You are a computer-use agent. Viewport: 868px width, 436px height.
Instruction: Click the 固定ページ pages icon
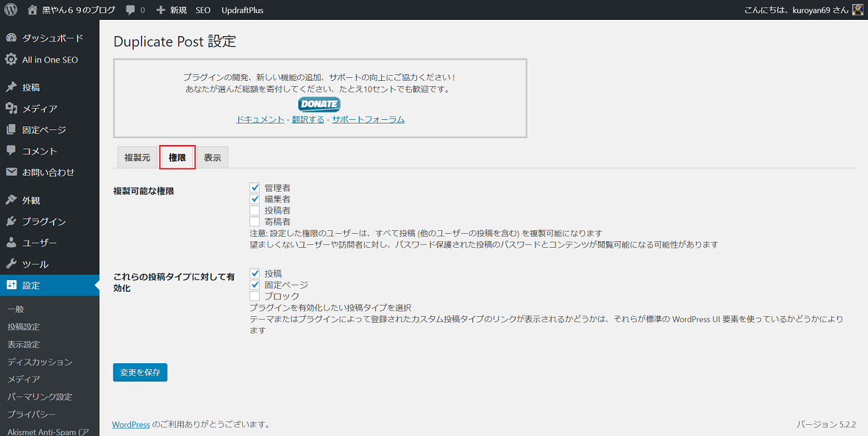click(x=11, y=129)
